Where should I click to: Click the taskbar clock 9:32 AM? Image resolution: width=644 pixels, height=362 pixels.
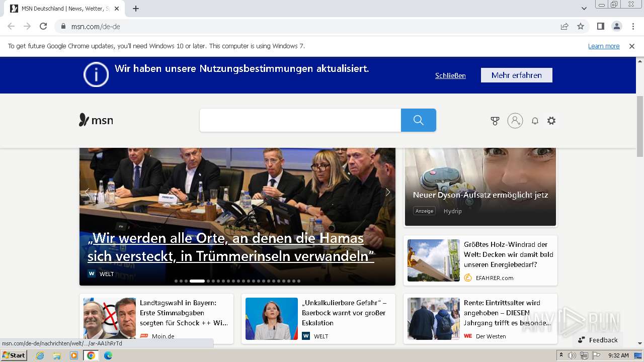click(618, 355)
